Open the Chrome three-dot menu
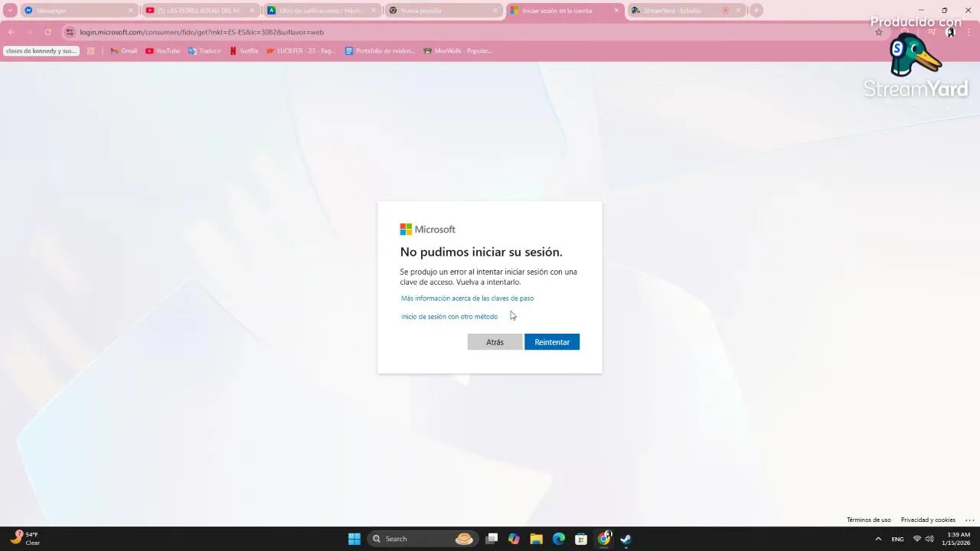The width and height of the screenshot is (980, 551). (969, 32)
